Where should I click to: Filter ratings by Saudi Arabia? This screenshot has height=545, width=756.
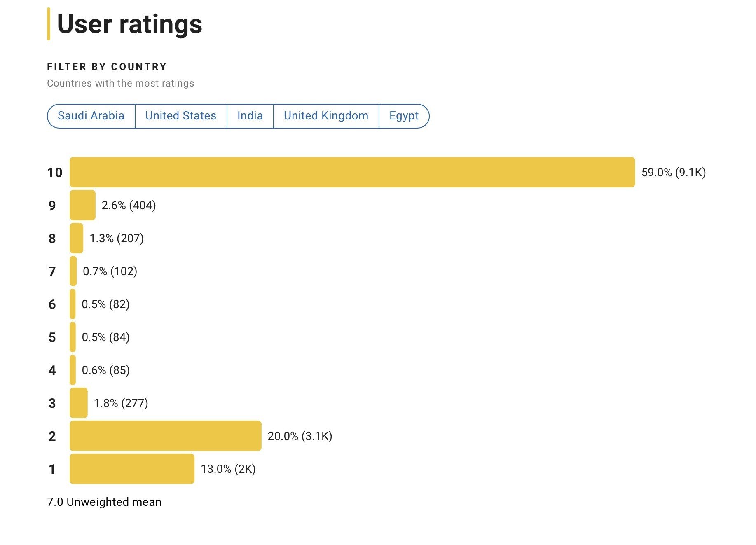click(x=91, y=116)
